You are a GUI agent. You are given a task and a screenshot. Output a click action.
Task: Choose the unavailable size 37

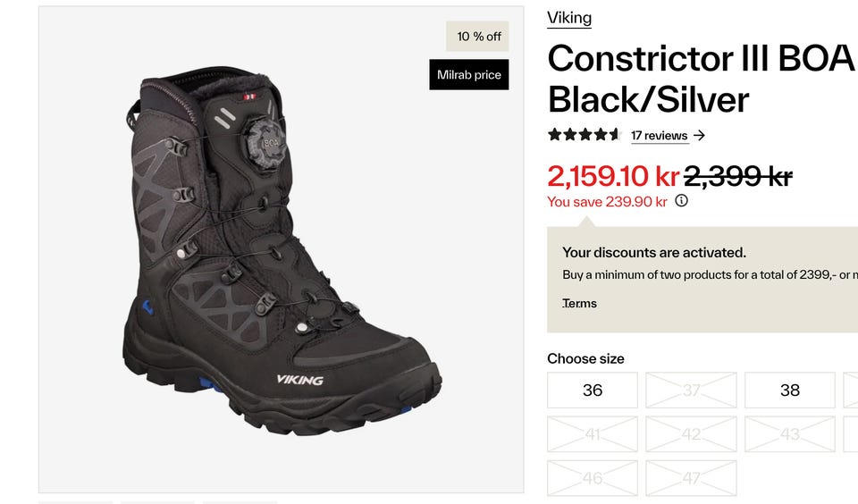[691, 391]
